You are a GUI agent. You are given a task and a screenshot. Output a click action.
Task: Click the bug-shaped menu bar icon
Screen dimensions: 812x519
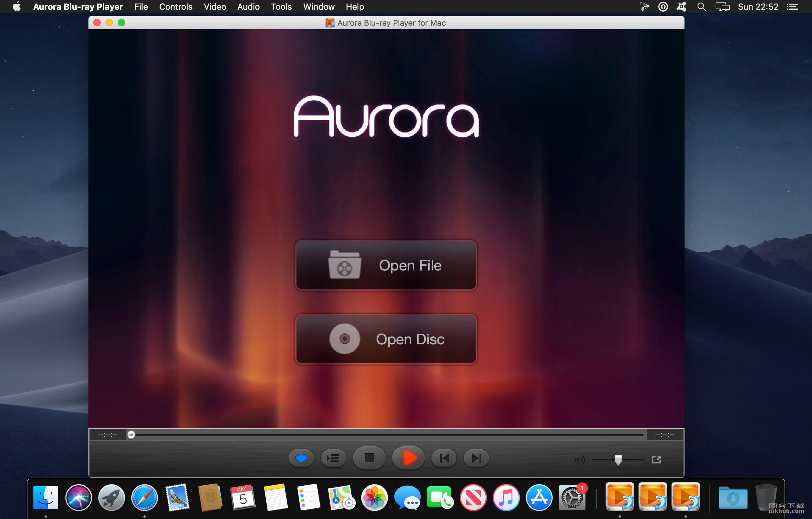(x=681, y=7)
